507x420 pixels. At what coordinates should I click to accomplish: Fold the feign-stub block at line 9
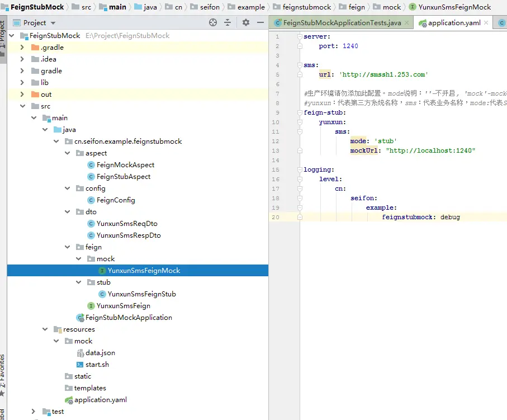pyautogui.click(x=300, y=112)
